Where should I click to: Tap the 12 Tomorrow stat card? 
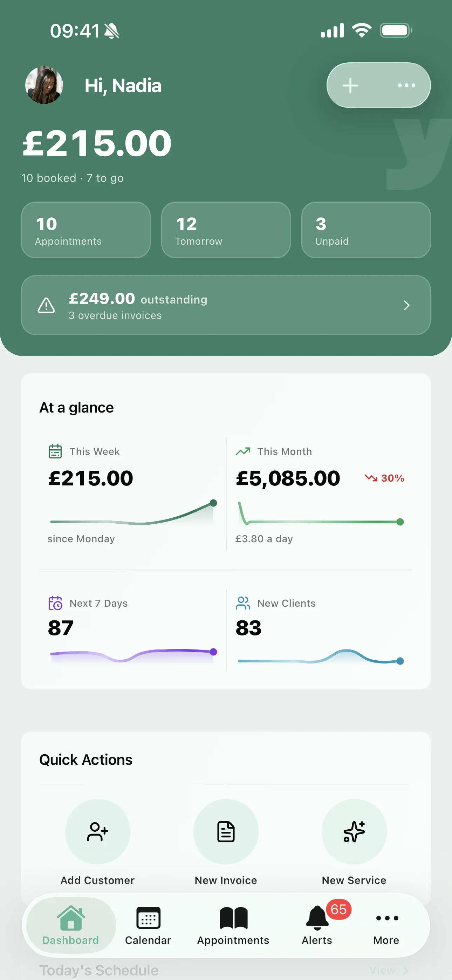coord(226,230)
